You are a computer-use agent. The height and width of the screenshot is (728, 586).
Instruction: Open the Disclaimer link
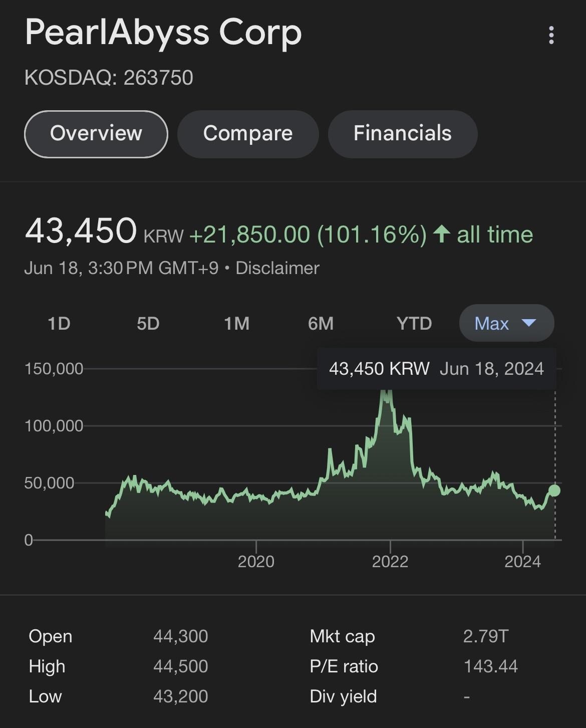pos(277,268)
